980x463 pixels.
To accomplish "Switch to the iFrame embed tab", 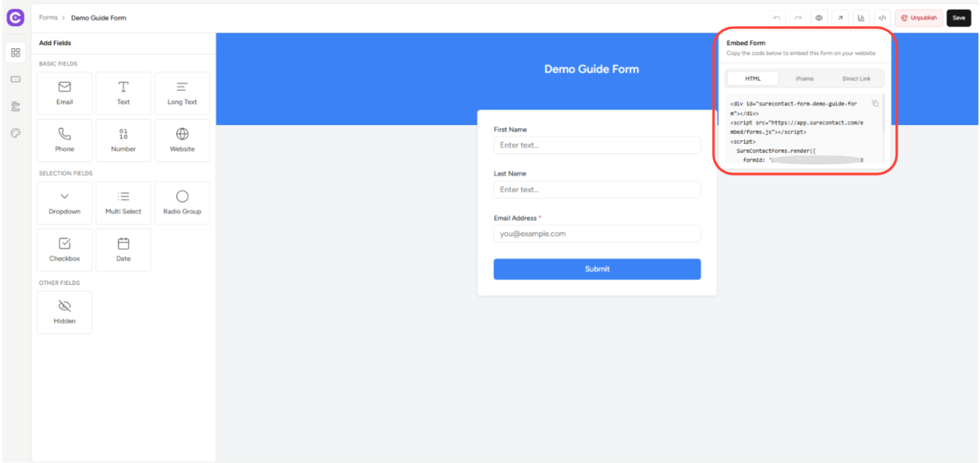I will point(804,78).
